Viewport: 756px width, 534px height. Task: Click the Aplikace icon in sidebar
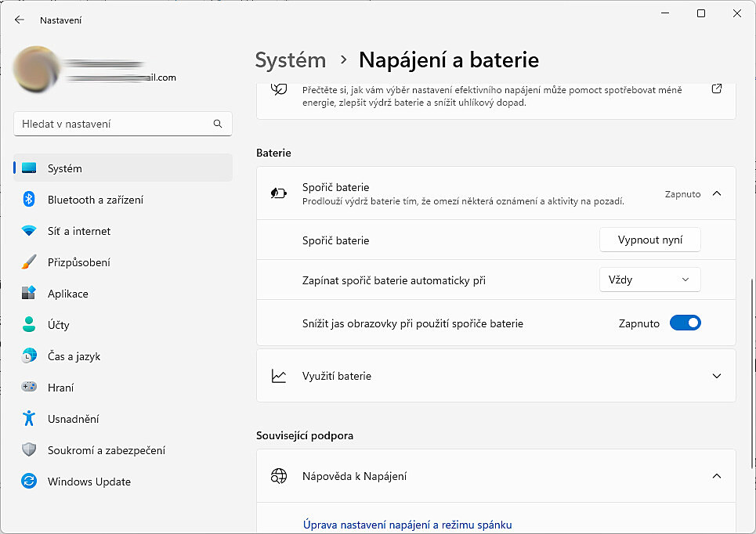[29, 294]
